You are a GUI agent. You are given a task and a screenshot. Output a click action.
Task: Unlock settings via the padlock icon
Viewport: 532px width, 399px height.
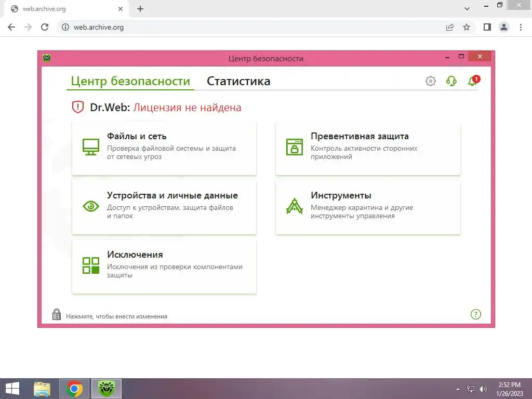pos(57,314)
